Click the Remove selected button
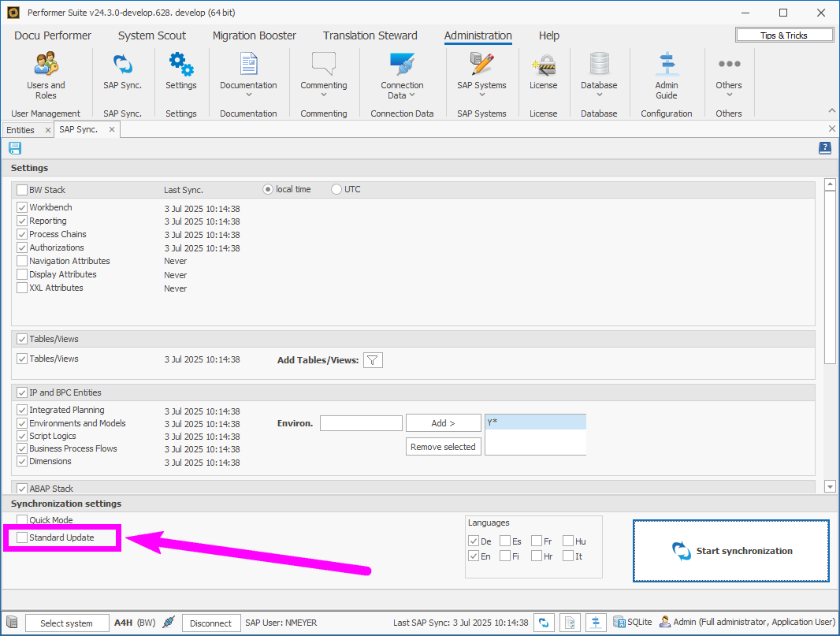 click(x=443, y=447)
